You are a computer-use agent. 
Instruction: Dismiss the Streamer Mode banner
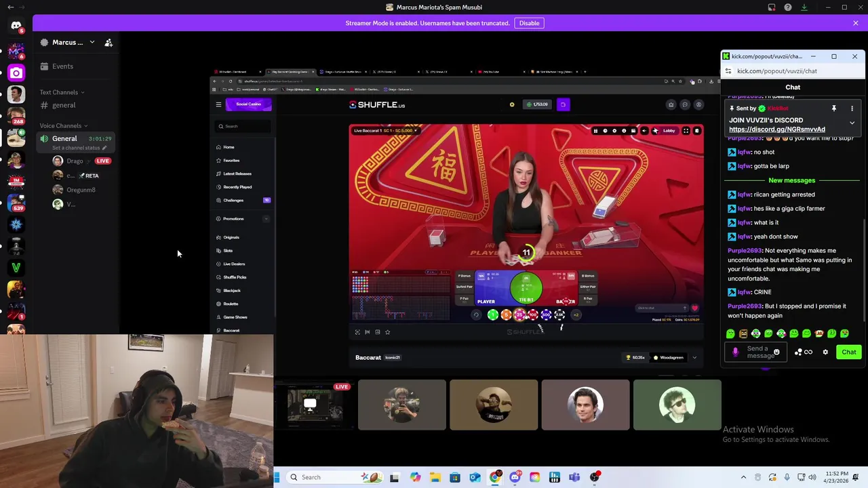click(855, 23)
